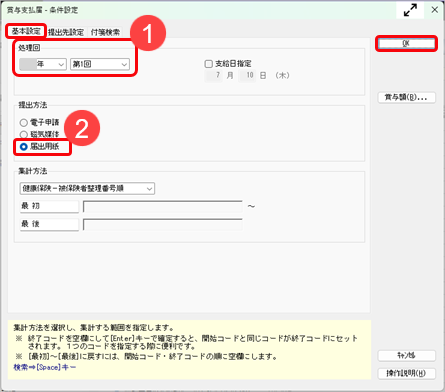The height and width of the screenshot is (392, 445).
Task: Click the expand arrows icon in title bar
Action: (x=410, y=10)
